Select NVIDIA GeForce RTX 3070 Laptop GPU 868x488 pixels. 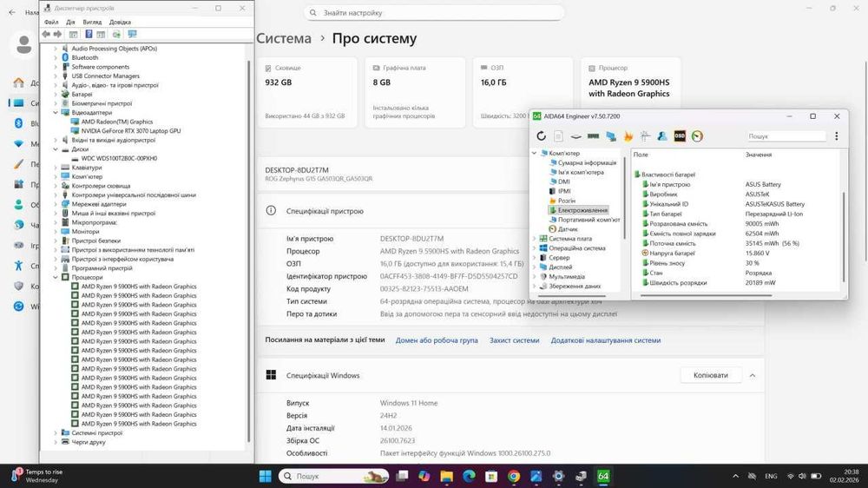(131, 131)
